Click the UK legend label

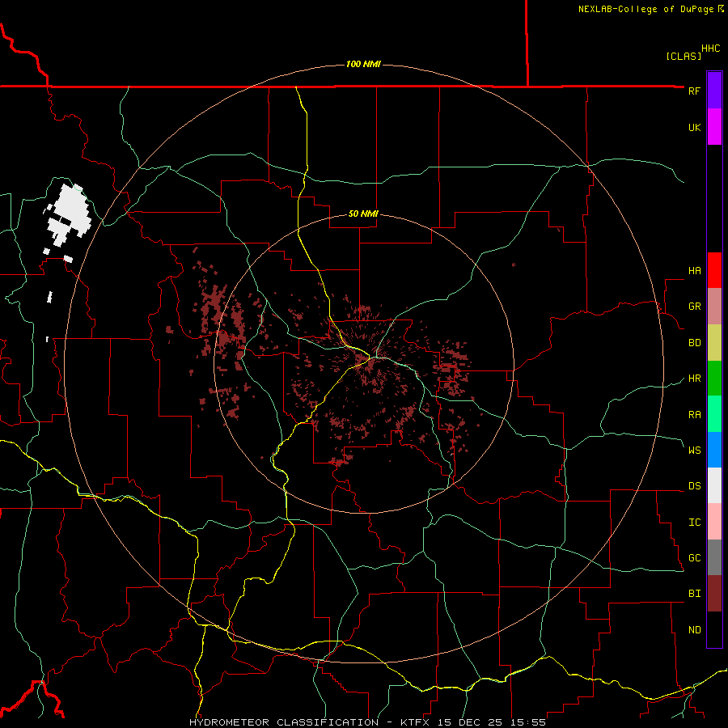(x=694, y=127)
